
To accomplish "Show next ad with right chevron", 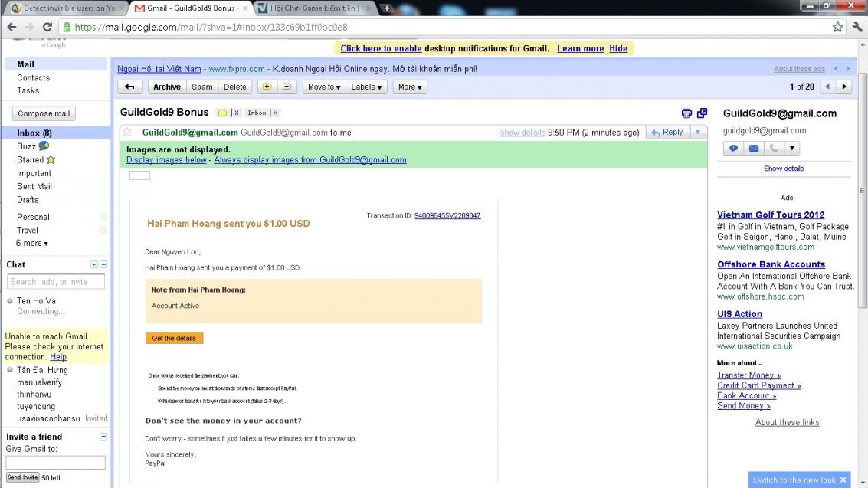I will [847, 69].
